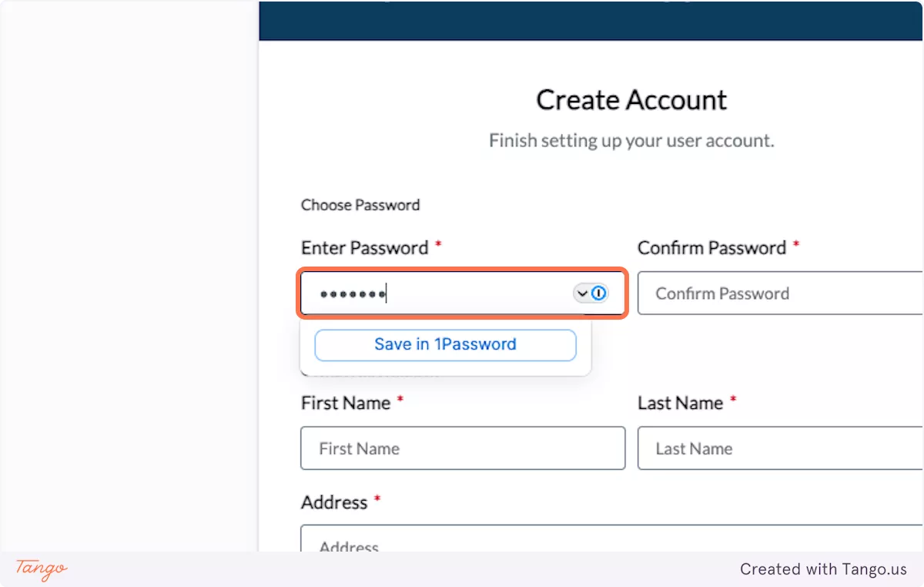Click the Last Name input field
The height and width of the screenshot is (587, 924).
pyautogui.click(x=778, y=448)
